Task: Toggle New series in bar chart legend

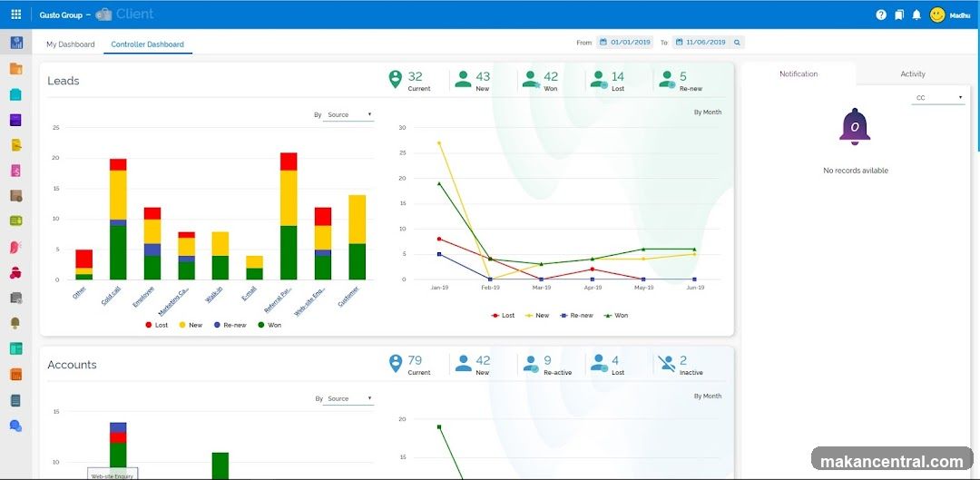Action: point(191,325)
